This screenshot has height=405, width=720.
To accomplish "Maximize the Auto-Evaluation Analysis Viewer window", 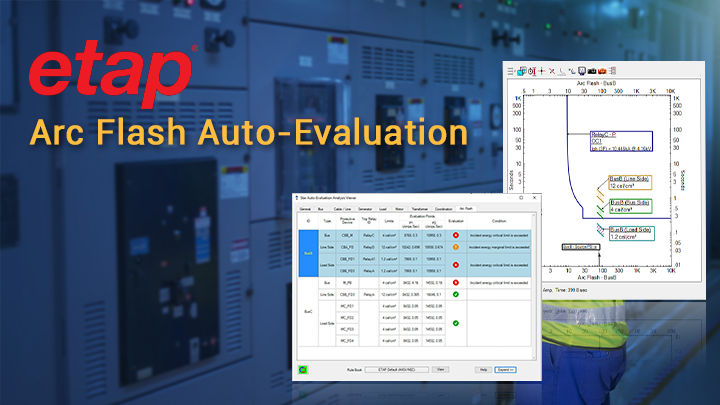I will (521, 198).
